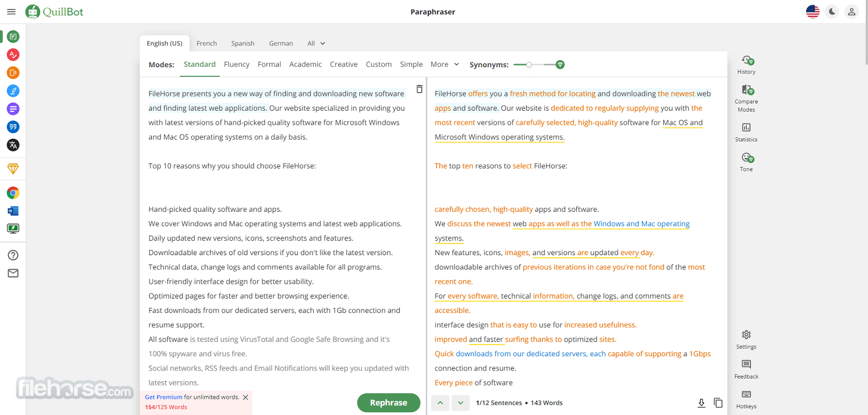868x415 pixels.
Task: Expand the More modes dropdown
Action: pos(445,65)
